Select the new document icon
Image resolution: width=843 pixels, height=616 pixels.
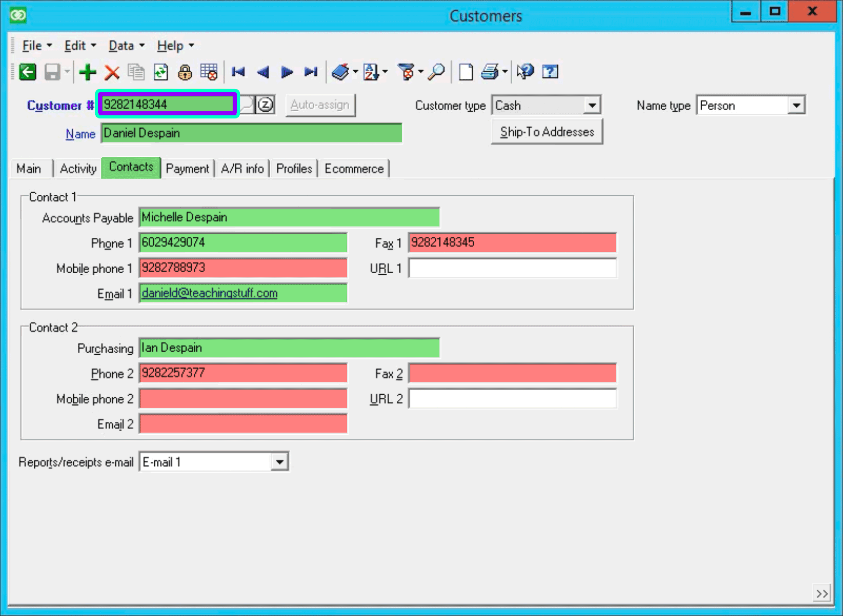465,72
